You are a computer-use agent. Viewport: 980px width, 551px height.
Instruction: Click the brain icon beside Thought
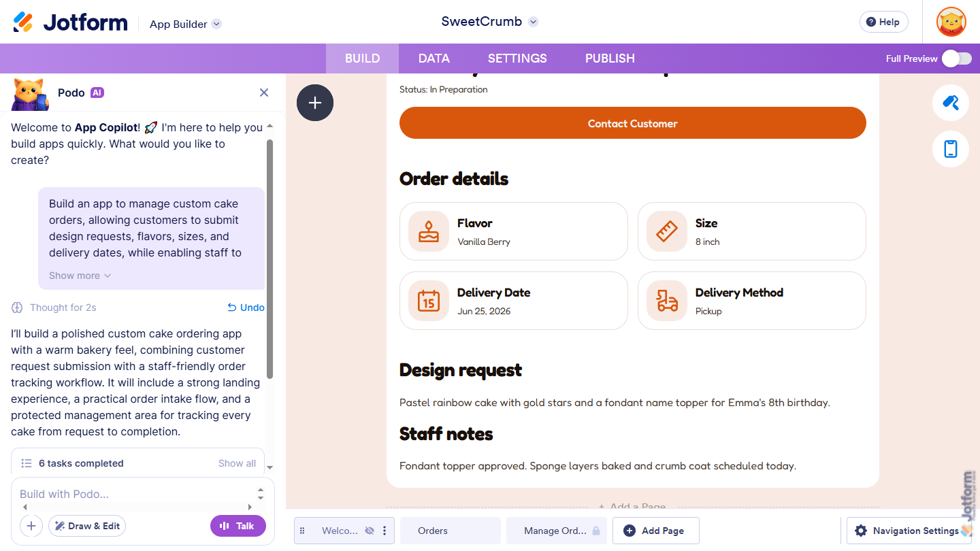click(17, 307)
